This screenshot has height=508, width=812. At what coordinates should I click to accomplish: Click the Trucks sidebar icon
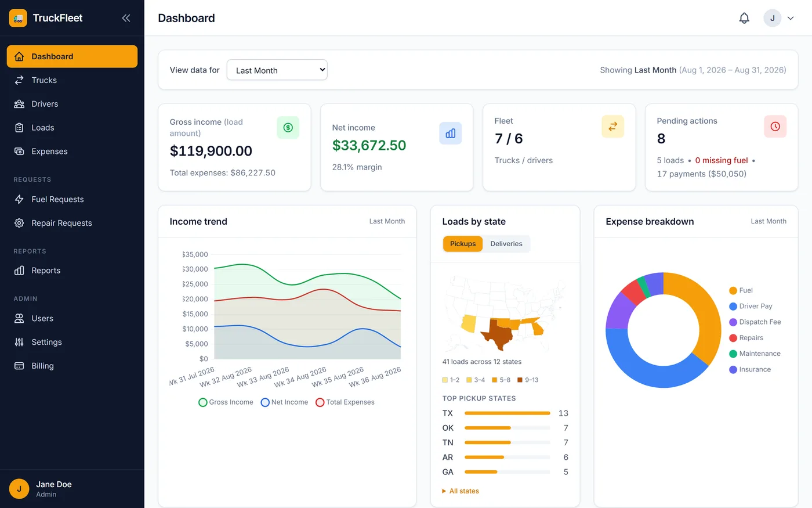[x=19, y=80]
